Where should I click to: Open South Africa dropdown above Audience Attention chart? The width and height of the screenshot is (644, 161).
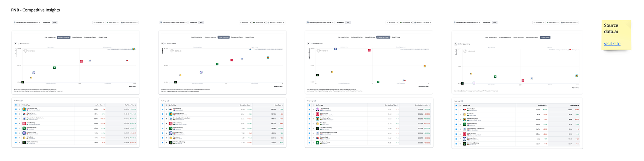tap(113, 22)
